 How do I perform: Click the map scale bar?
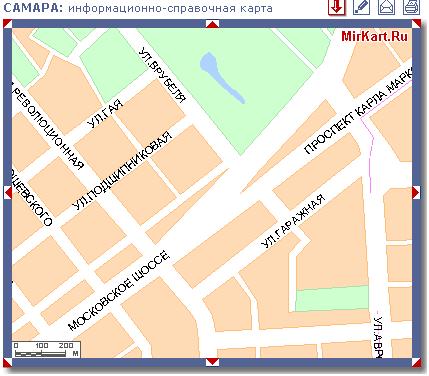(46, 350)
